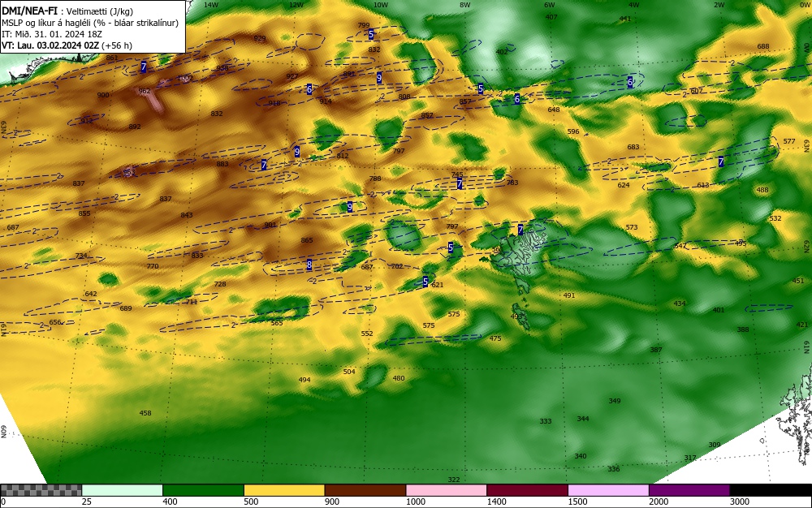Click the map value 624
The width and height of the screenshot is (812, 508).
pyautogui.click(x=624, y=185)
